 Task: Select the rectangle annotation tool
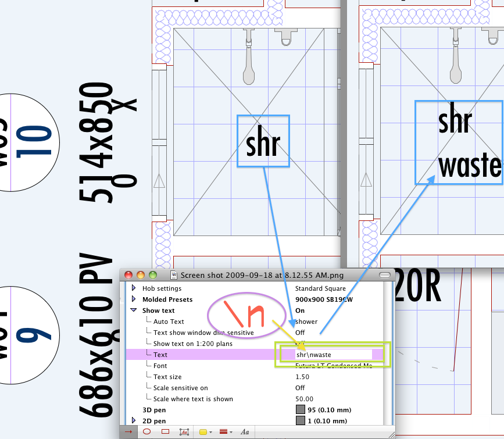coord(165,431)
